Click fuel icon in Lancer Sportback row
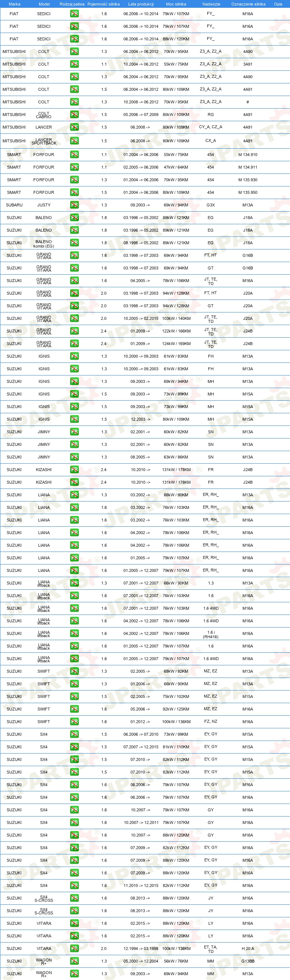This screenshot has width=290, height=980. (74, 141)
